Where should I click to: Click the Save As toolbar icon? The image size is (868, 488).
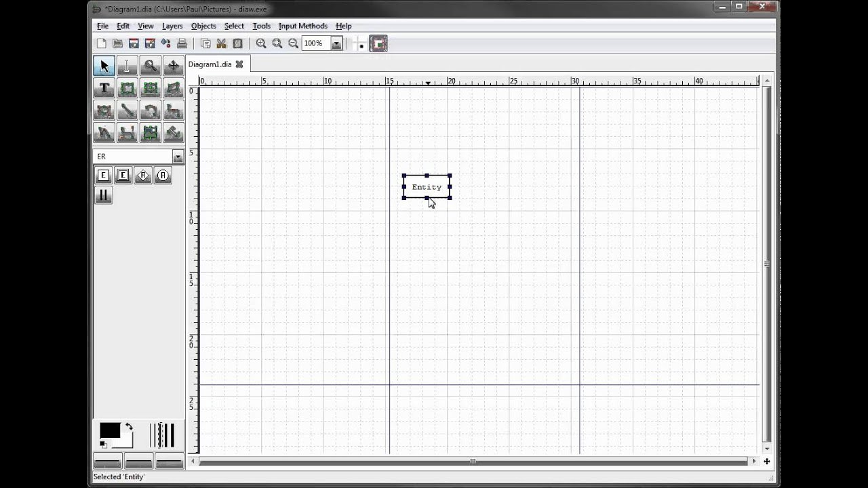(150, 43)
